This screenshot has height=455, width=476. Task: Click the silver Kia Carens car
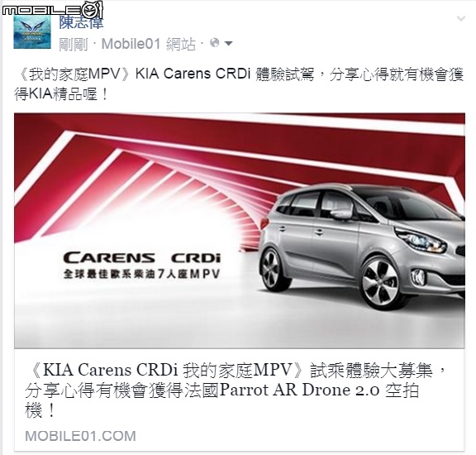click(362, 247)
